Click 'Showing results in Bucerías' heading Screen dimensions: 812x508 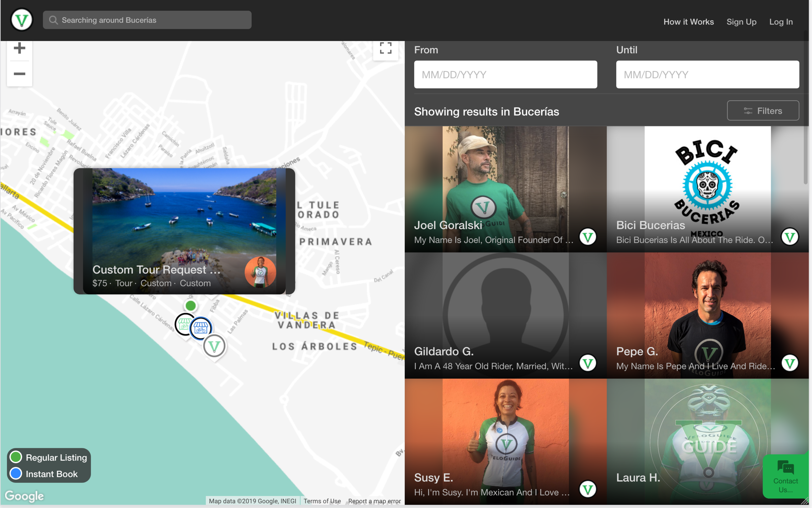click(x=486, y=112)
